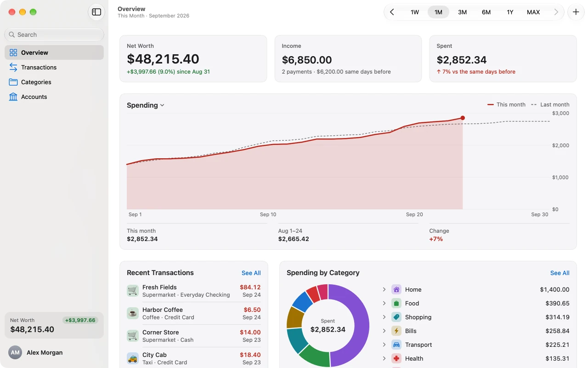Viewport: 588px width, 368px height.
Task: Click the City Cab taxi icon
Action: click(133, 358)
